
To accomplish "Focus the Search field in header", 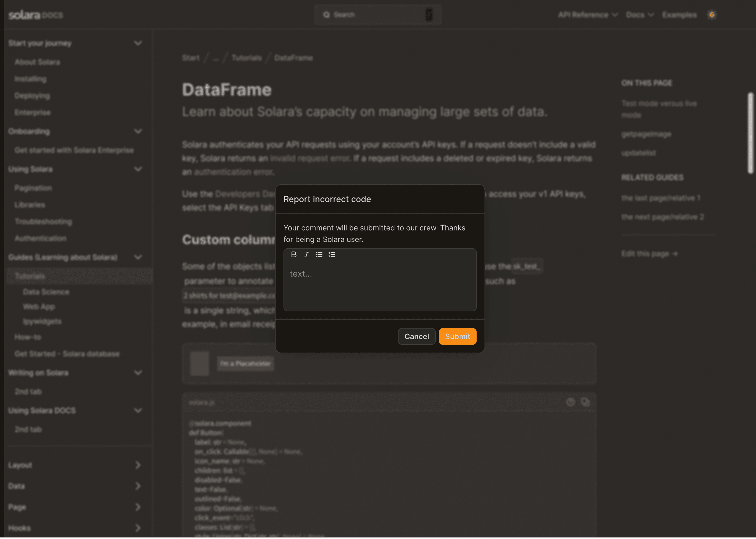I will 377,15.
